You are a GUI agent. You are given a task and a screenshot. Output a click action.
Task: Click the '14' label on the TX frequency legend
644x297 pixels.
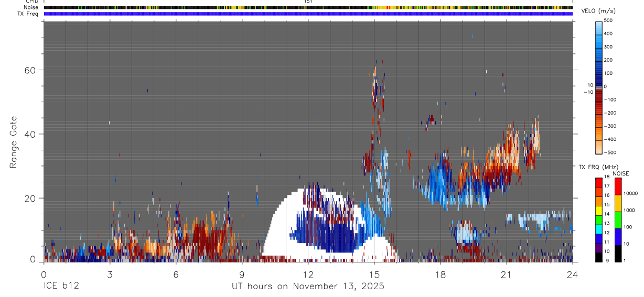pos(607,214)
